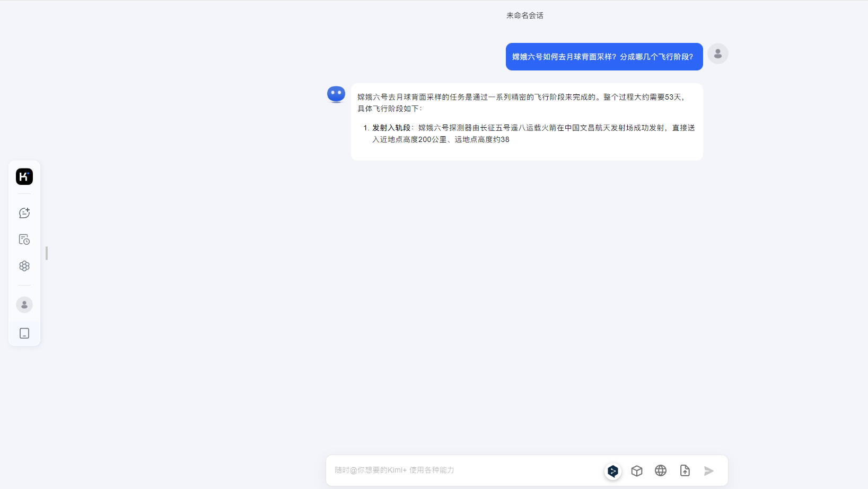Click the conversation title 未命名会话
This screenshot has height=489, width=868.
[525, 15]
